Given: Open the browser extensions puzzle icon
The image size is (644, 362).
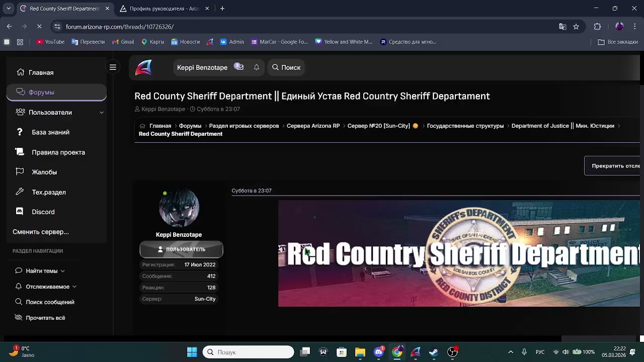Looking at the screenshot, I should click(x=598, y=27).
